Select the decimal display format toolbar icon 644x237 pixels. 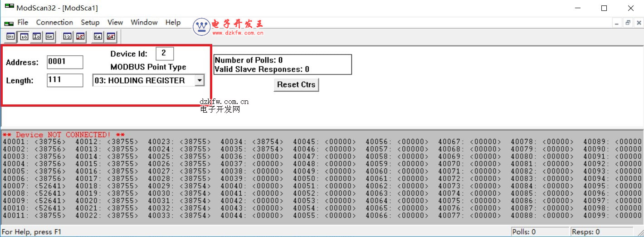24,36
